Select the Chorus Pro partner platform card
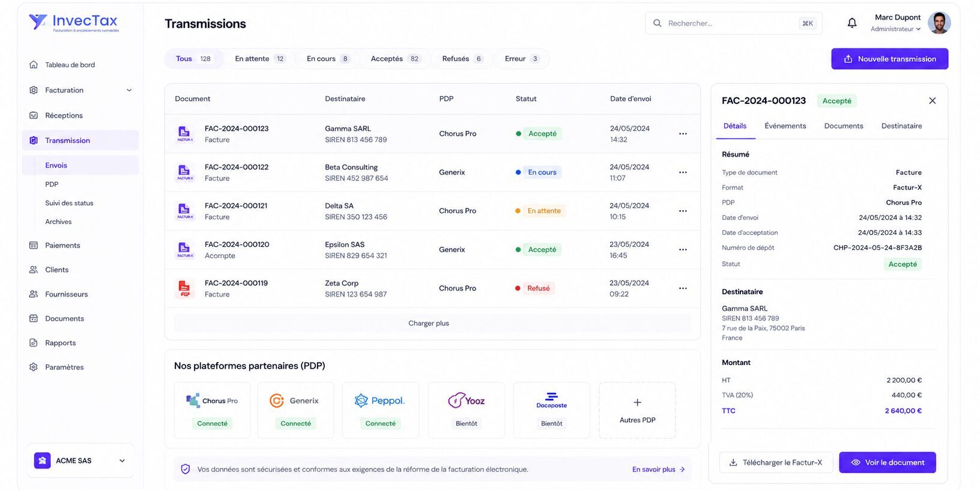 pos(212,410)
